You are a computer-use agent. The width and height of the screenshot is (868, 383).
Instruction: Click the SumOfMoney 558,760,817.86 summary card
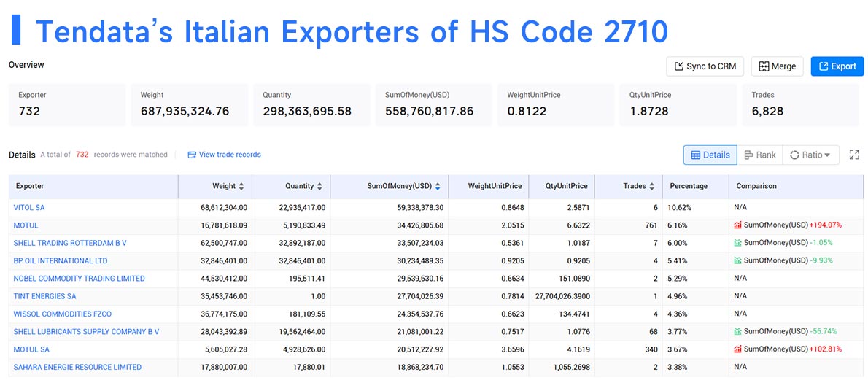pyautogui.click(x=433, y=104)
